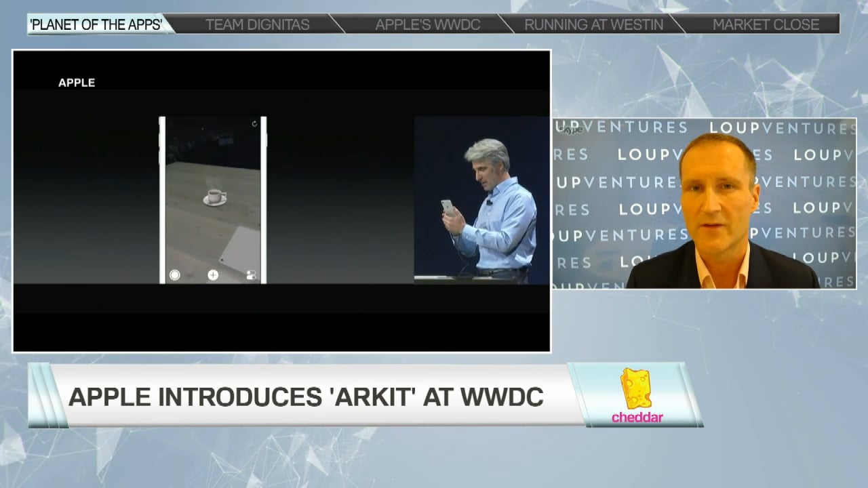Click the virtual coffee cup on table
Image resolution: width=868 pixels, height=488 pixels.
point(215,197)
